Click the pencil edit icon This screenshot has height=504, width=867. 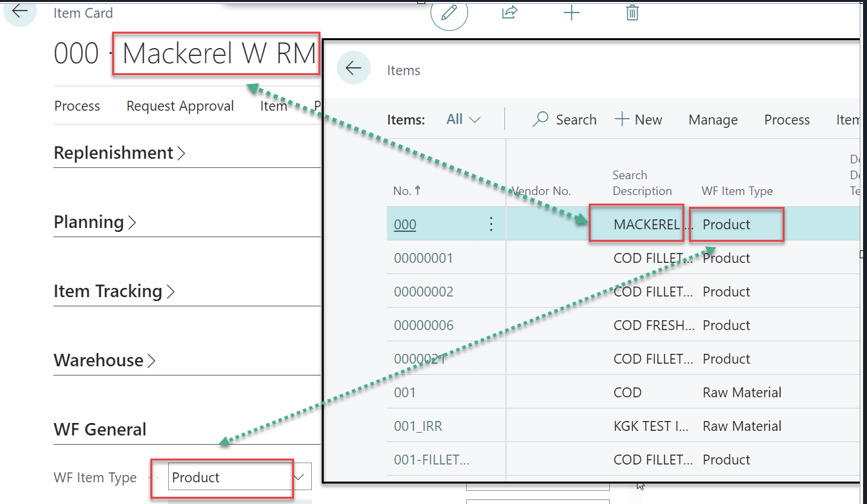click(449, 13)
